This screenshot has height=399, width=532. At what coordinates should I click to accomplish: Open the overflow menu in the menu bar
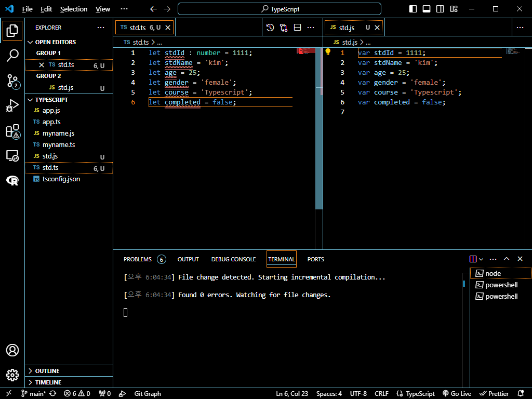point(124,9)
